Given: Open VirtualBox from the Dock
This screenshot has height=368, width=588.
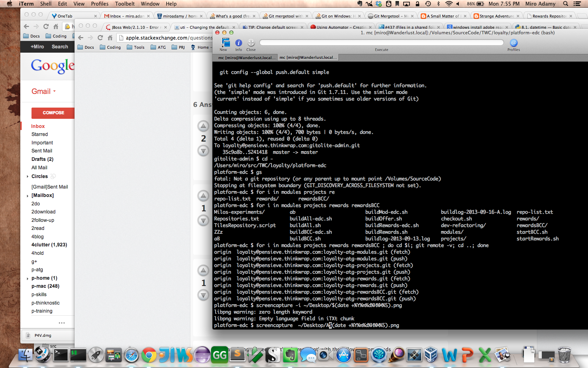Looking at the screenshot, I should pyautogui.click(x=431, y=355).
